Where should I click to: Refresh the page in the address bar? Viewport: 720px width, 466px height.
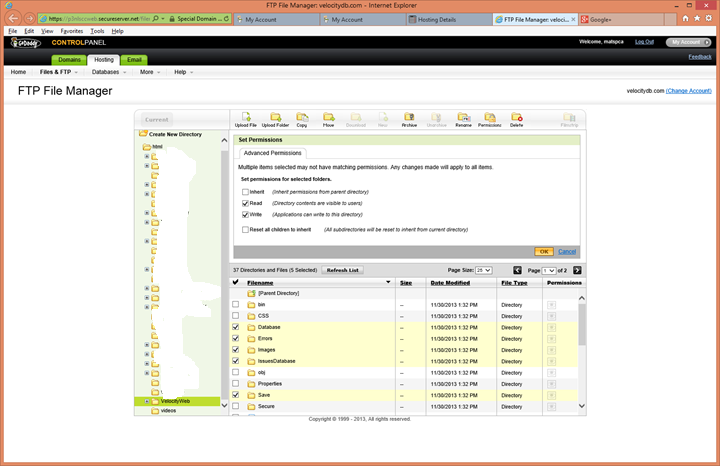tap(226, 19)
